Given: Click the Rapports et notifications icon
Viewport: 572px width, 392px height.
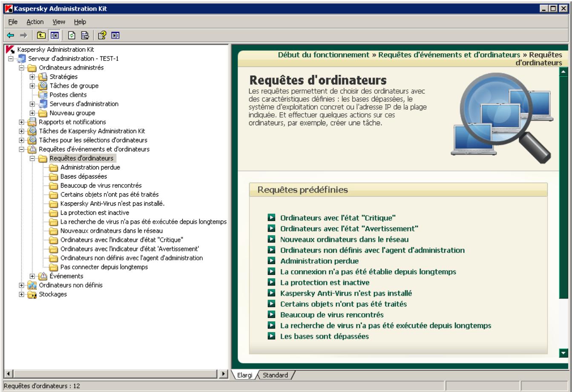Looking at the screenshot, I should (32, 122).
